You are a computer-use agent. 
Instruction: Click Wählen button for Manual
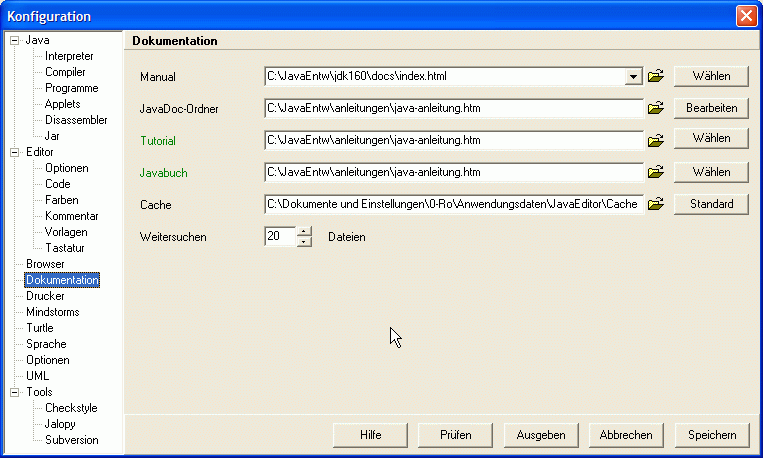click(x=711, y=76)
